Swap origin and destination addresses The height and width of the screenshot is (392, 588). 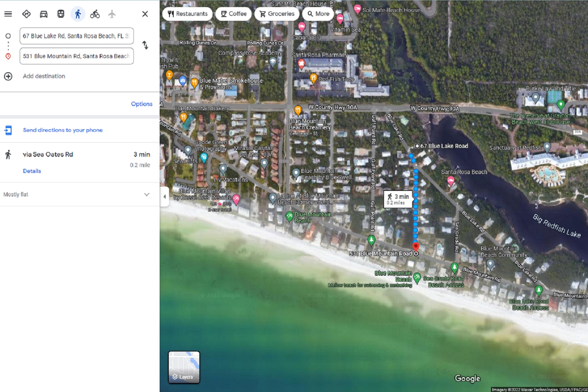[x=146, y=46]
